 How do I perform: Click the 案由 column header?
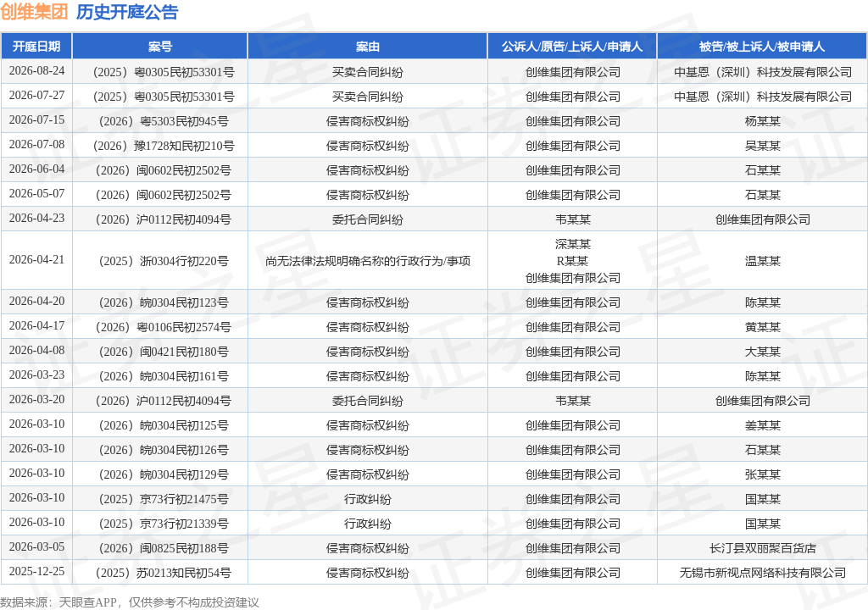(x=368, y=47)
